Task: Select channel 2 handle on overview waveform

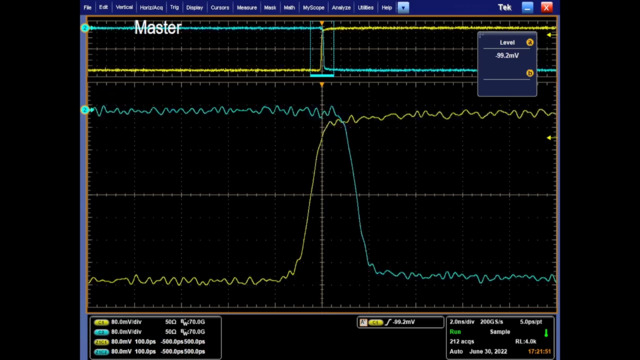Action: point(84,28)
